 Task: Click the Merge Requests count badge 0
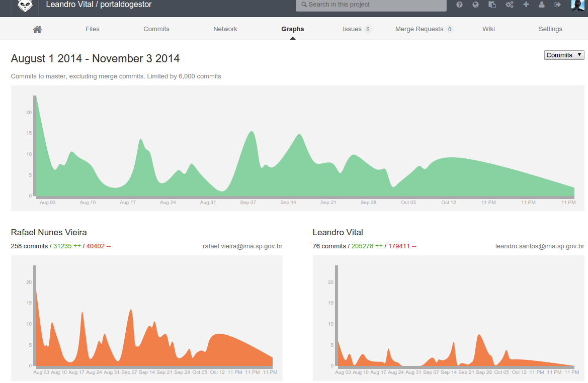pyautogui.click(x=449, y=29)
